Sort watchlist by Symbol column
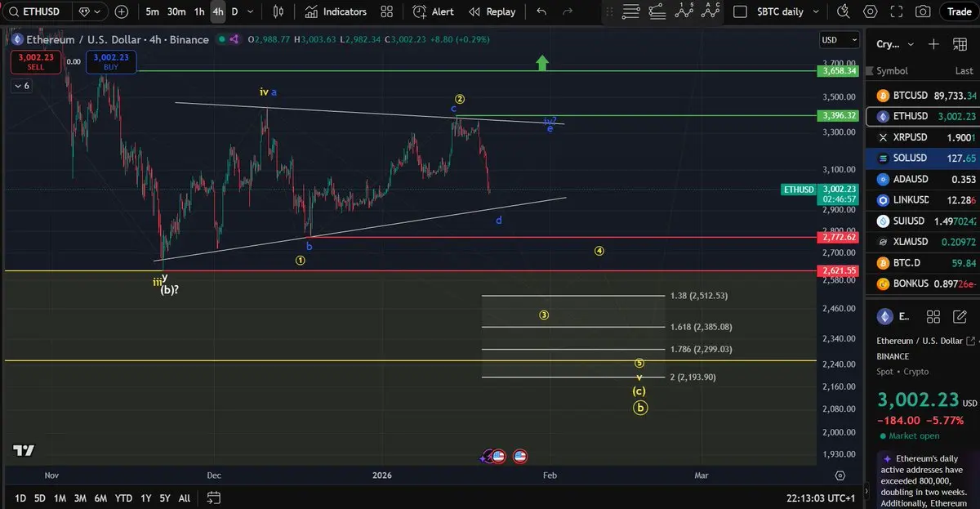 click(x=892, y=71)
